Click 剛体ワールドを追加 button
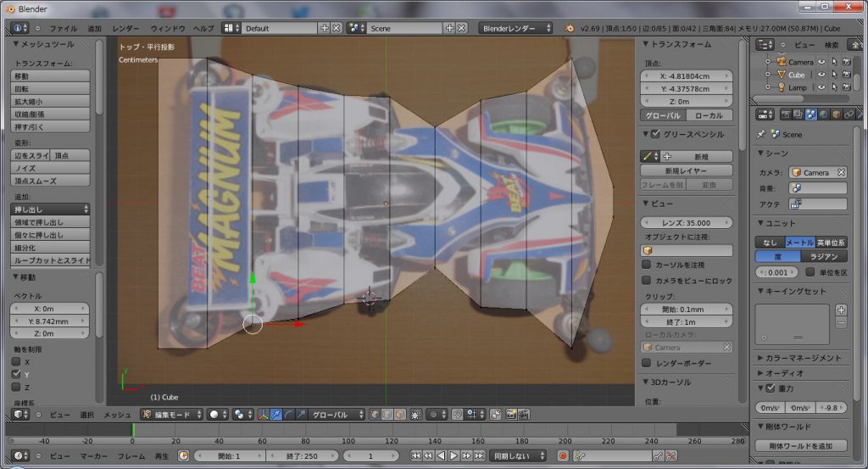The height and width of the screenshot is (469, 868). (801, 446)
